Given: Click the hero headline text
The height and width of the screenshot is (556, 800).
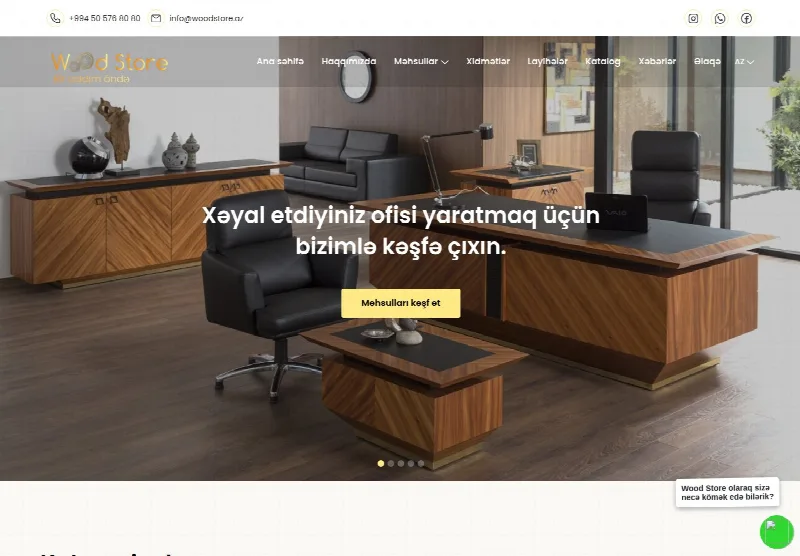Looking at the screenshot, I should click(401, 231).
